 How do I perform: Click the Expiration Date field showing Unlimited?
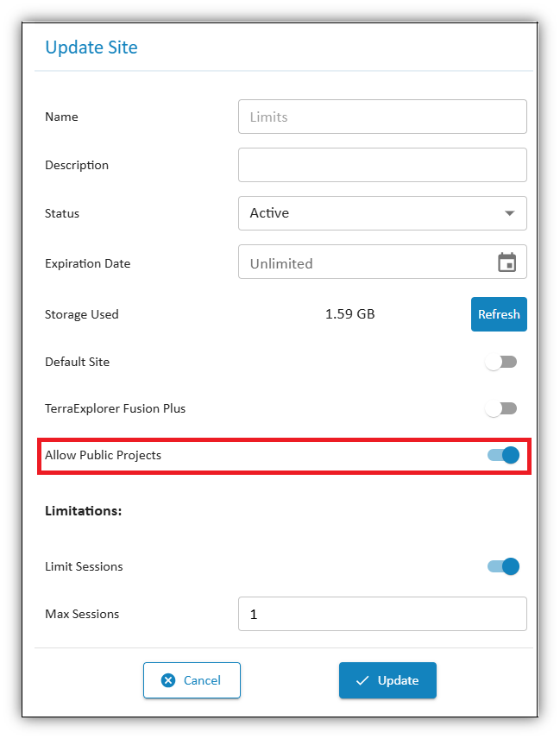tap(362, 262)
